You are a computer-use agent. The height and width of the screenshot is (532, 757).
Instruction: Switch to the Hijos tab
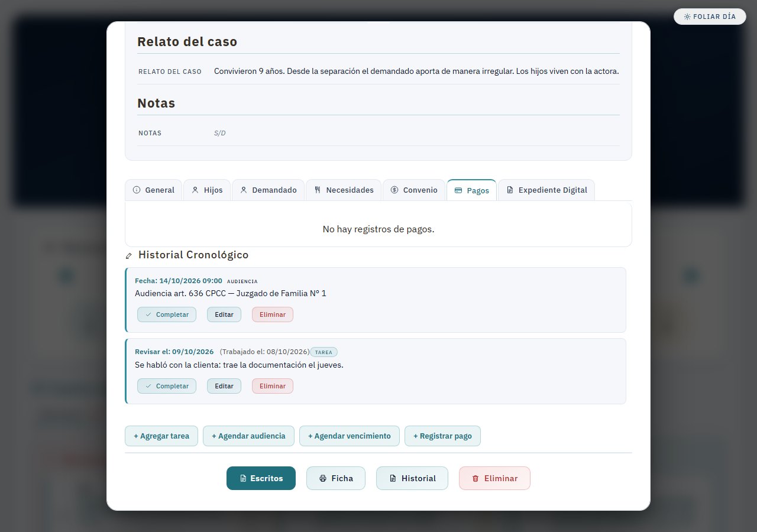coord(206,190)
